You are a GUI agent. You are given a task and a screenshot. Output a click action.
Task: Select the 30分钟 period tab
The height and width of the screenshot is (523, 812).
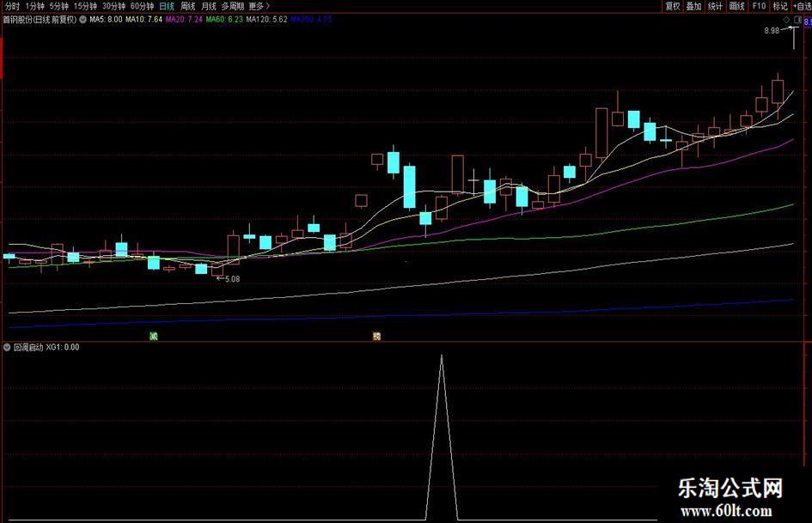[113, 6]
